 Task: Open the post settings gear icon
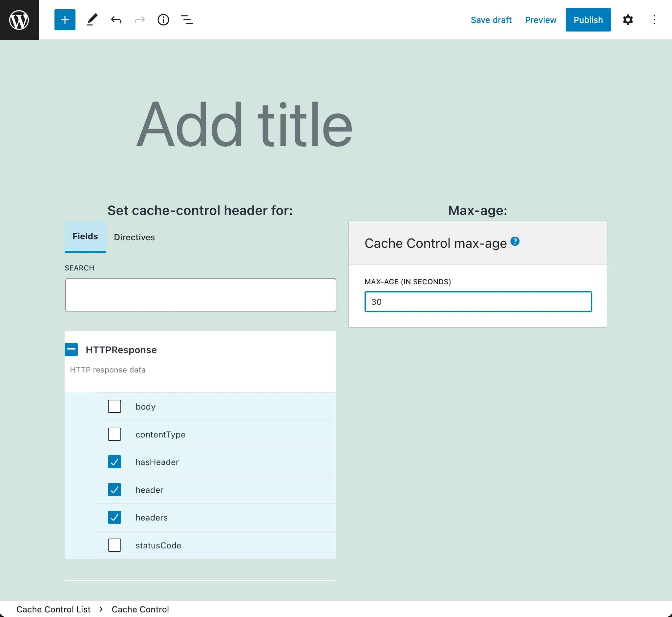coord(628,19)
